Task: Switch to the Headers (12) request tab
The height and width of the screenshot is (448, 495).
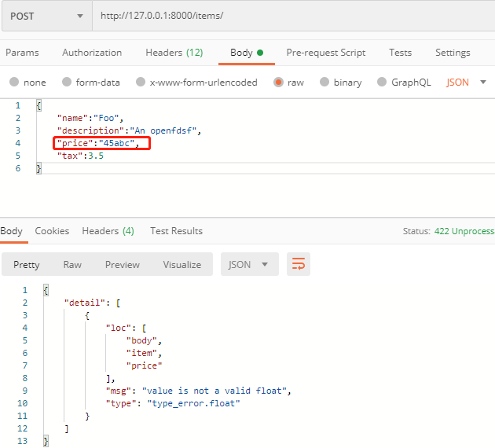Action: click(x=174, y=53)
